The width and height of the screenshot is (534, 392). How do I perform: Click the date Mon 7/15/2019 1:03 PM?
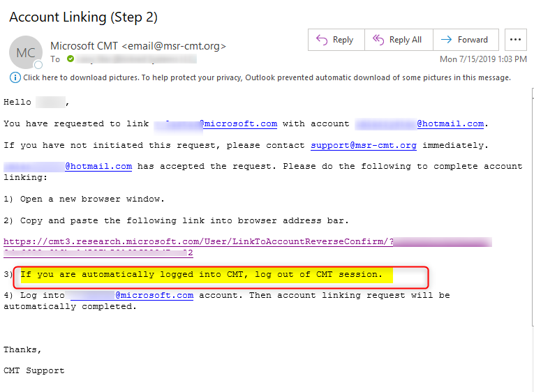pyautogui.click(x=483, y=59)
